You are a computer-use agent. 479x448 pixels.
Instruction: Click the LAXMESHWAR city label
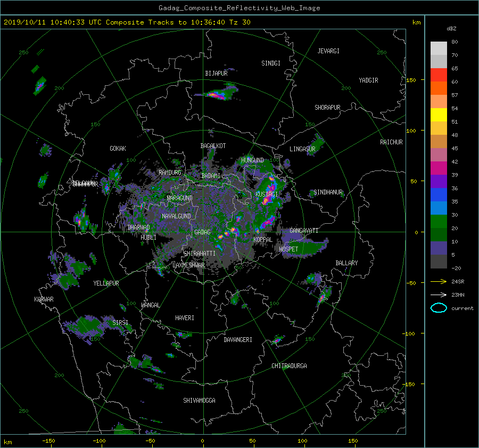point(189,265)
